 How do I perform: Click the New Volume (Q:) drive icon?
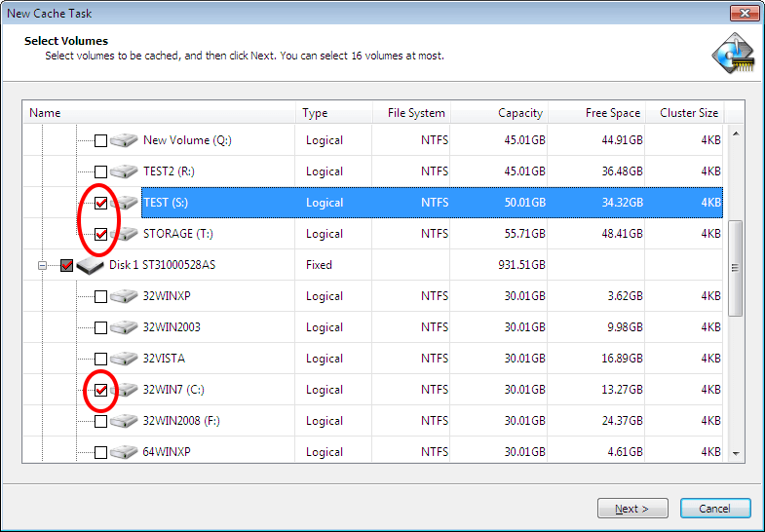(124, 140)
